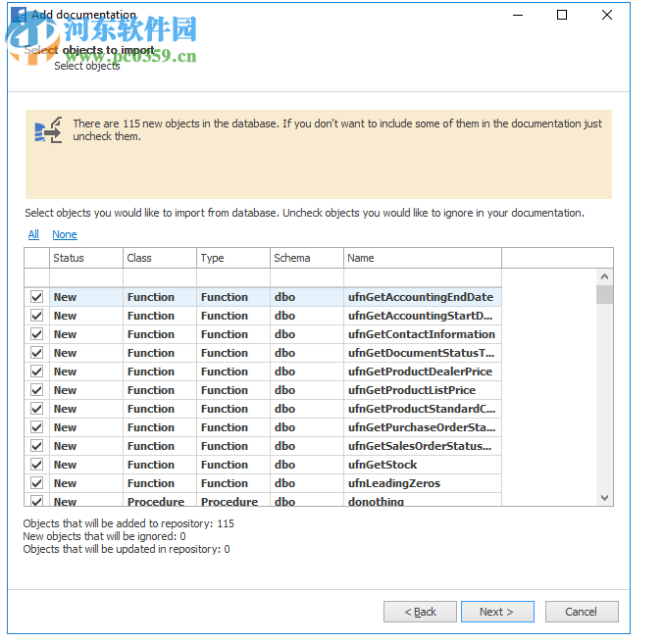The image size is (664, 644).
Task: Uncheck ufnGetProductDealerPrice checkbox
Action: pyautogui.click(x=37, y=372)
